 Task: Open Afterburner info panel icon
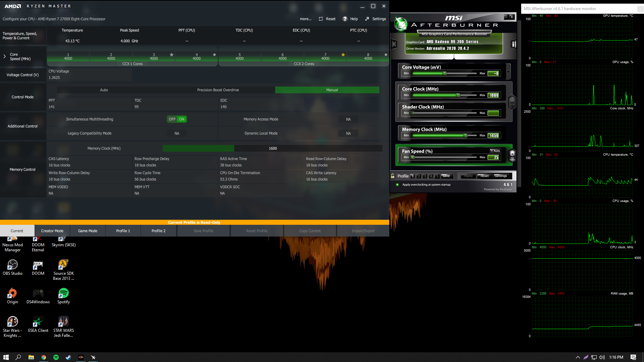pyautogui.click(x=513, y=44)
